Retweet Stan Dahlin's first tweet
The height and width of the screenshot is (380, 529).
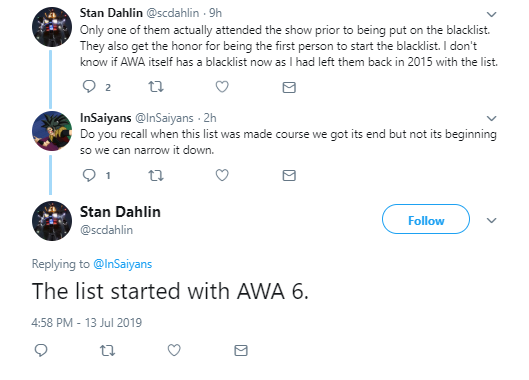click(x=156, y=87)
